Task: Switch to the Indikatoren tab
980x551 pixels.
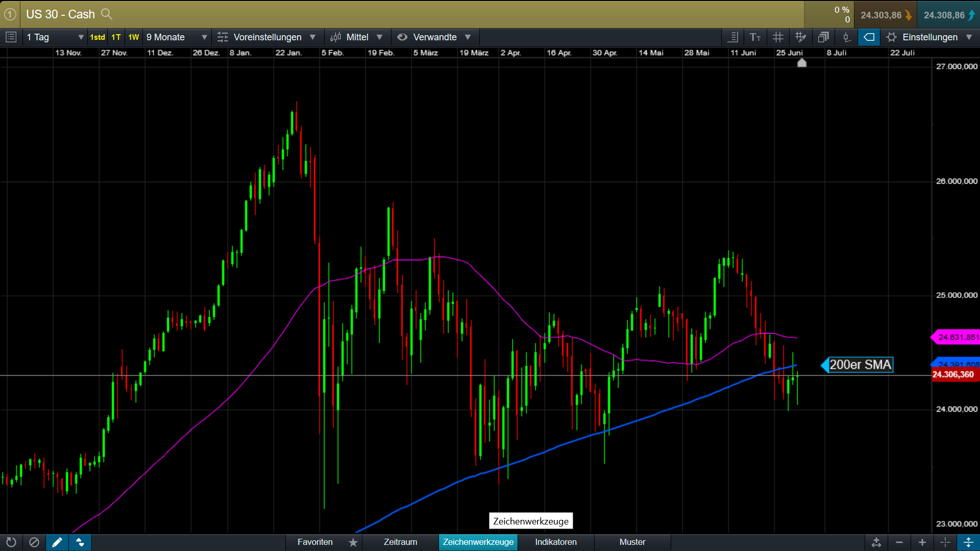Action: click(x=556, y=542)
